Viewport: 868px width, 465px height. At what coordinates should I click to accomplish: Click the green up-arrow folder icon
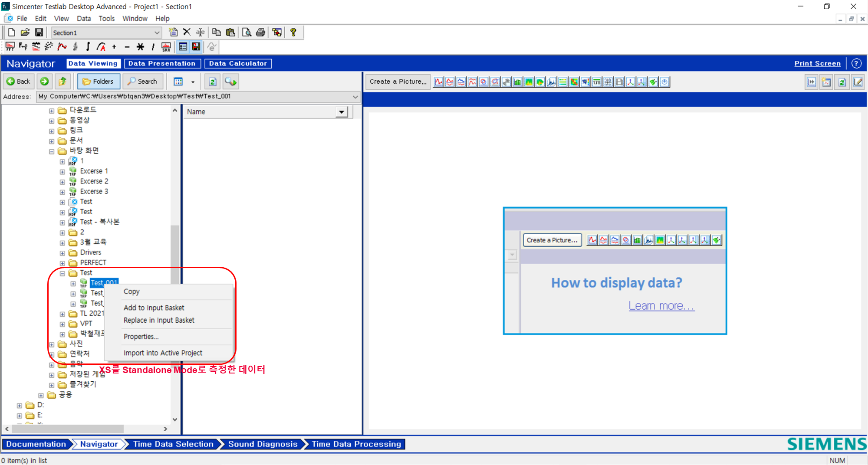62,82
